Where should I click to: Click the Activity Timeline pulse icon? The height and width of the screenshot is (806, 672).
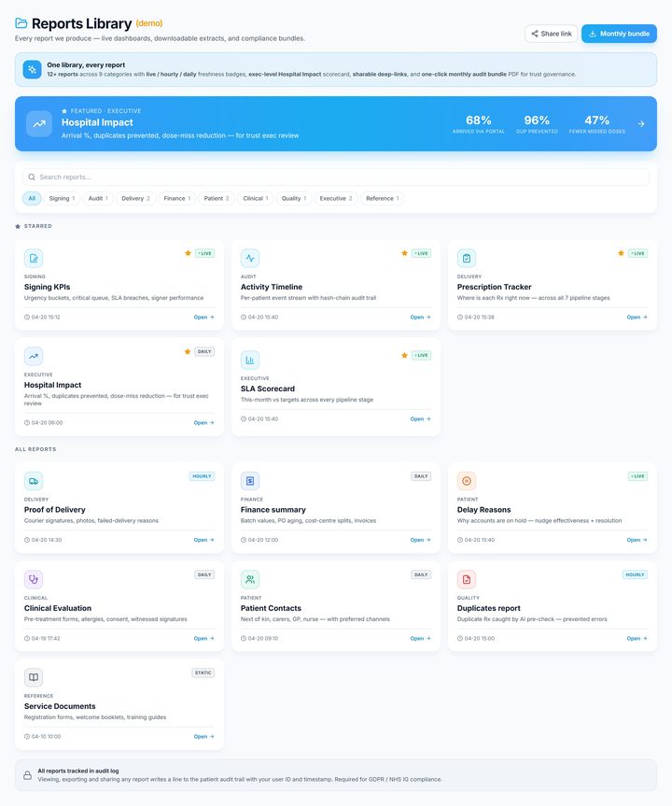pyautogui.click(x=250, y=258)
